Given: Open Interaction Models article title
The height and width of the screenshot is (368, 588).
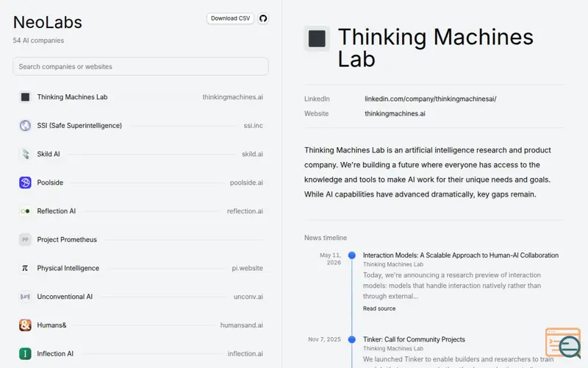Looking at the screenshot, I should click(x=461, y=255).
